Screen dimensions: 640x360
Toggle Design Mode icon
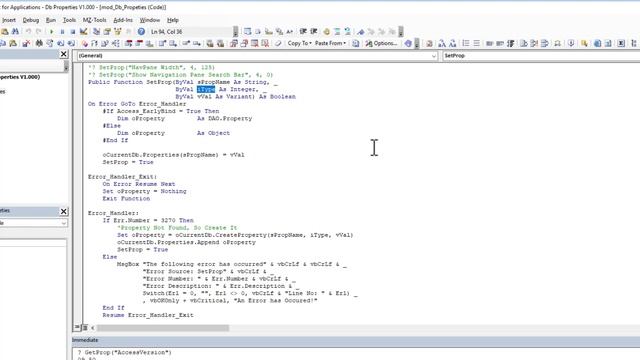coord(84,31)
